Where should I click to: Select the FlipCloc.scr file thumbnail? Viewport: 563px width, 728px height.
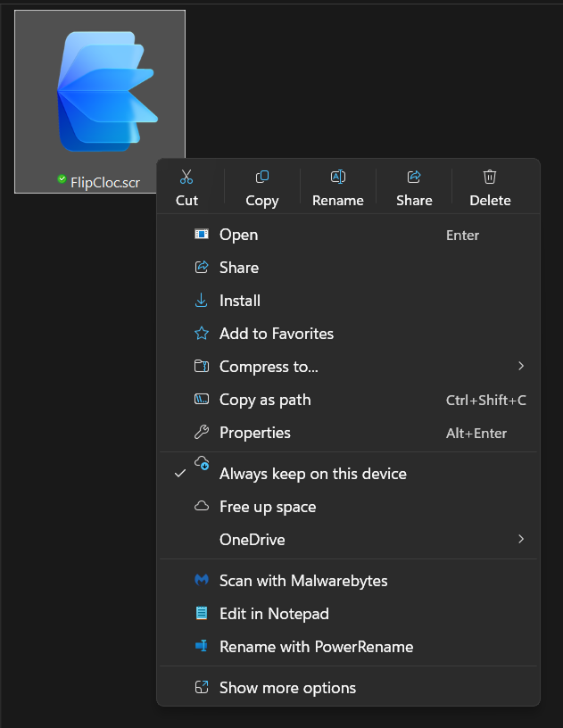(107, 92)
